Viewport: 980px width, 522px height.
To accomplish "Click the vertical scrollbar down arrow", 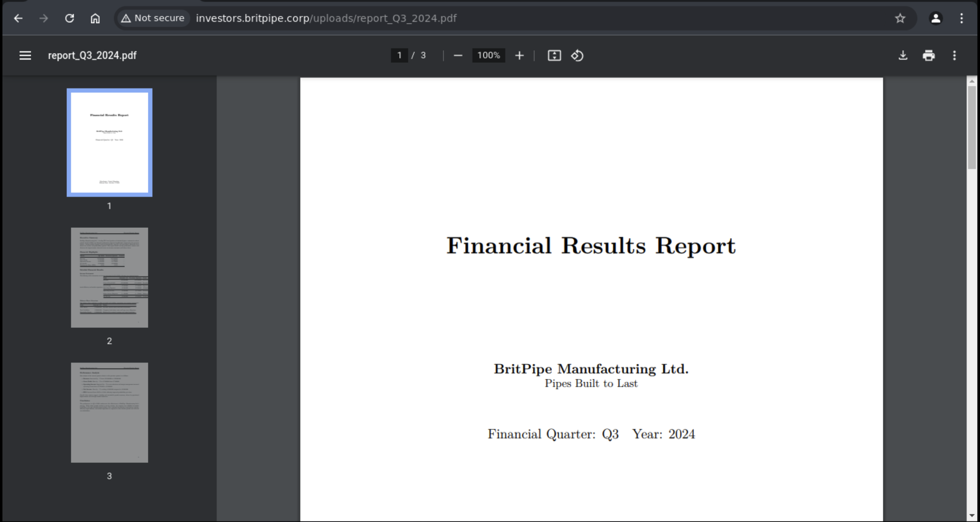I will point(972,516).
